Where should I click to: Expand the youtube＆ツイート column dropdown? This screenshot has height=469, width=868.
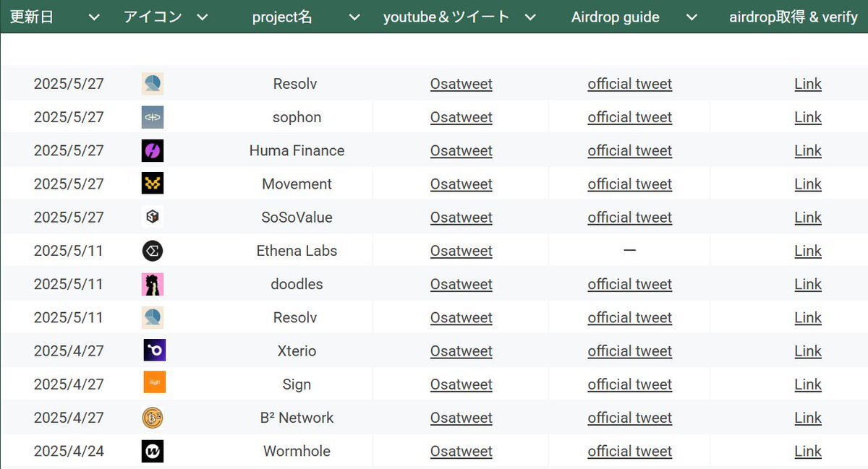[x=530, y=17]
